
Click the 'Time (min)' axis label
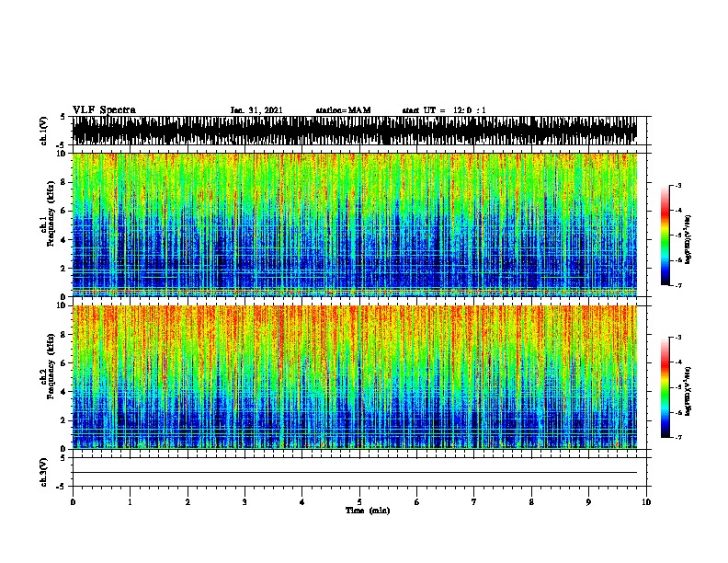pyautogui.click(x=368, y=511)
